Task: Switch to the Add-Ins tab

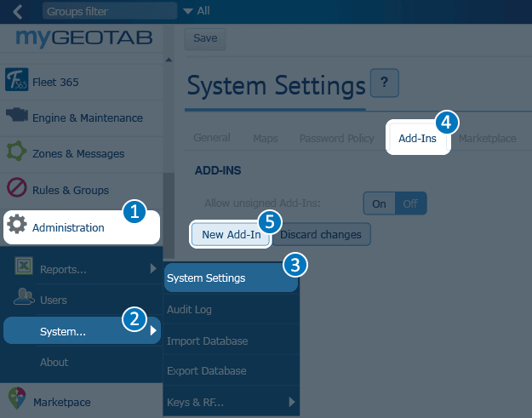Action: pos(417,138)
